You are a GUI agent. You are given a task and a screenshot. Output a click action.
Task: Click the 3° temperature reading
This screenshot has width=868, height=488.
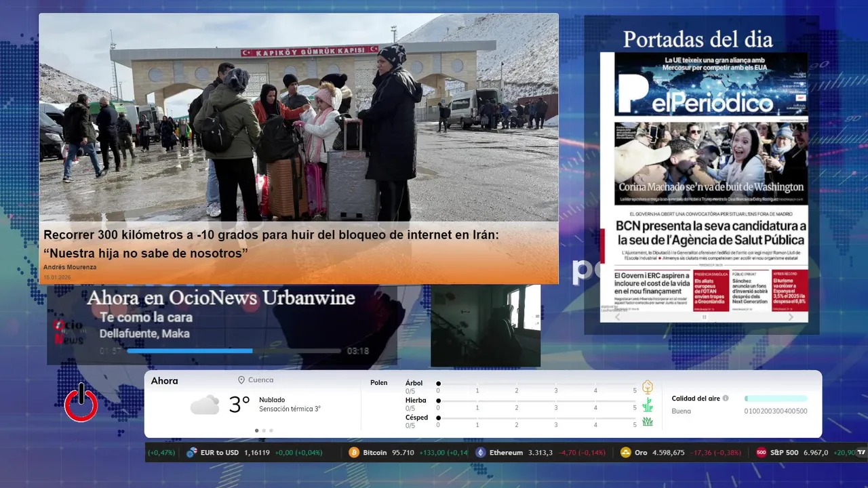[x=239, y=405]
